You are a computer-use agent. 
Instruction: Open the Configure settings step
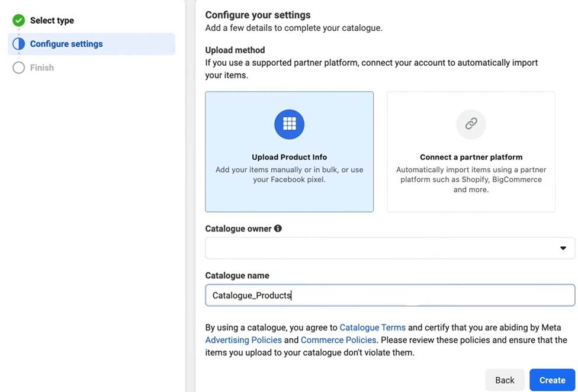coord(91,44)
